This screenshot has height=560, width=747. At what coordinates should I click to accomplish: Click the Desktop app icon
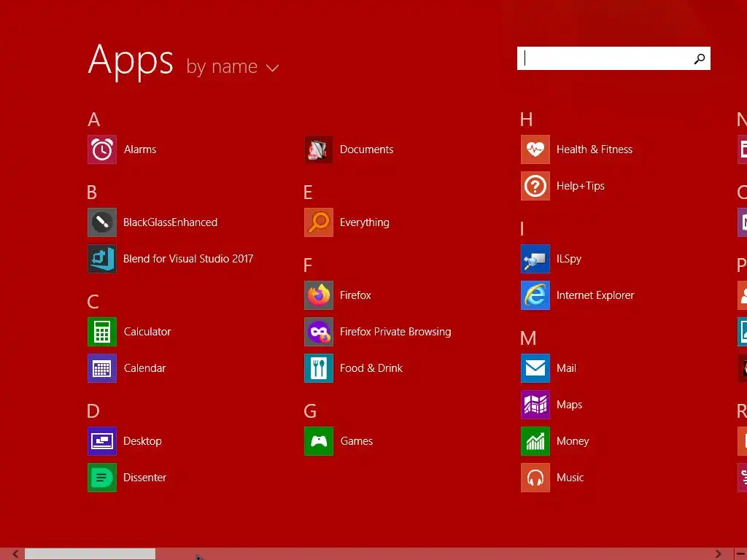(x=102, y=441)
